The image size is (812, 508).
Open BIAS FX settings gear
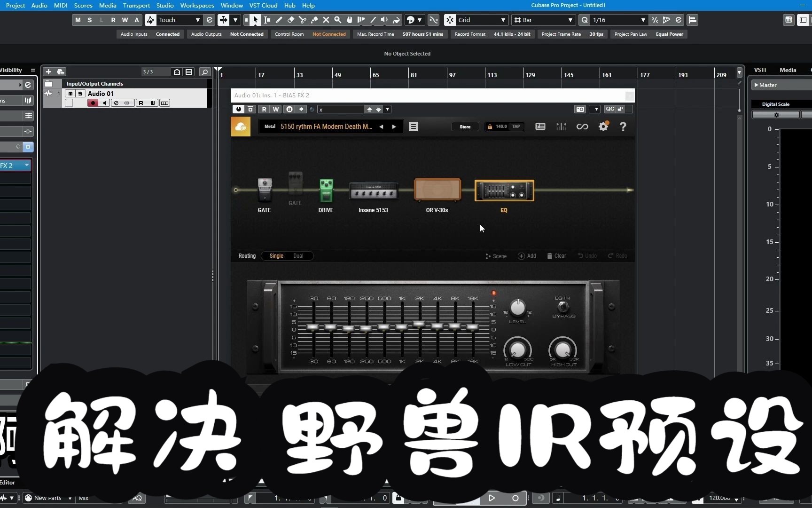603,127
